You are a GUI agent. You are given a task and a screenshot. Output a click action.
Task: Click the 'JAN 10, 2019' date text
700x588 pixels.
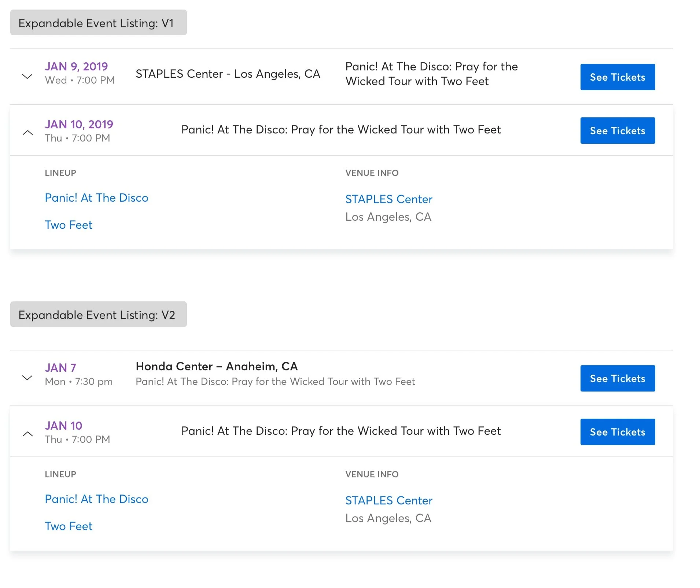[x=79, y=124]
